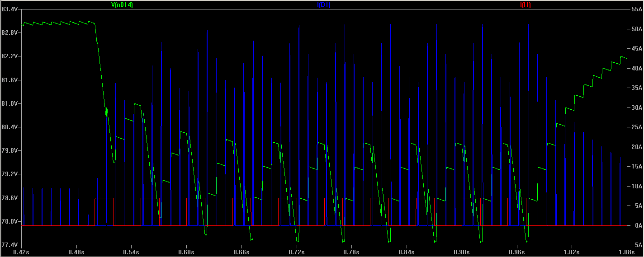Click the 45A right axis label

point(637,49)
